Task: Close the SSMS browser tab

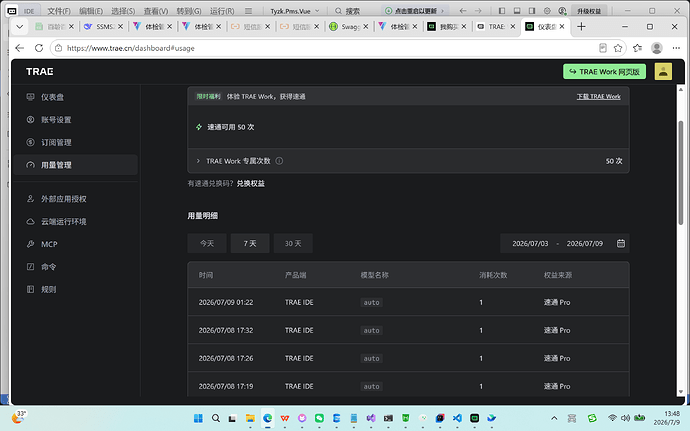Action: pos(120,27)
